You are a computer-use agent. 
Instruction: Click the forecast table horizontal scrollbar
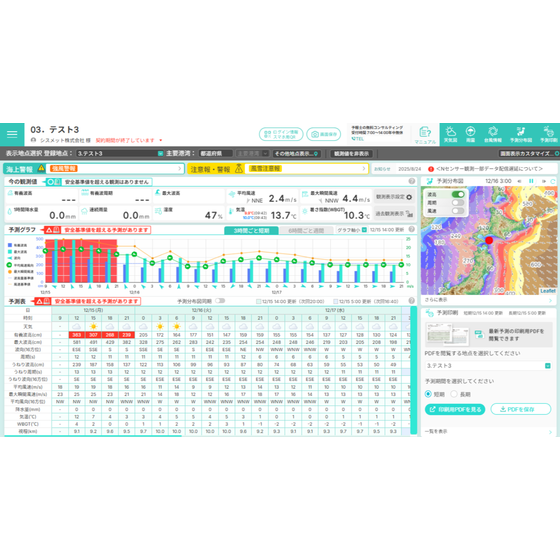point(93,436)
